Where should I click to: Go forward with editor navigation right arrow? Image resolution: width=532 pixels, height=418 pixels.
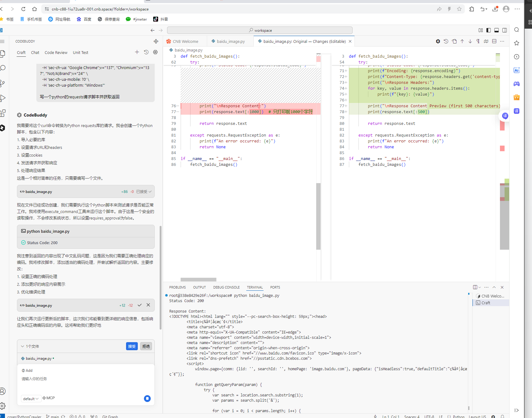point(161,30)
